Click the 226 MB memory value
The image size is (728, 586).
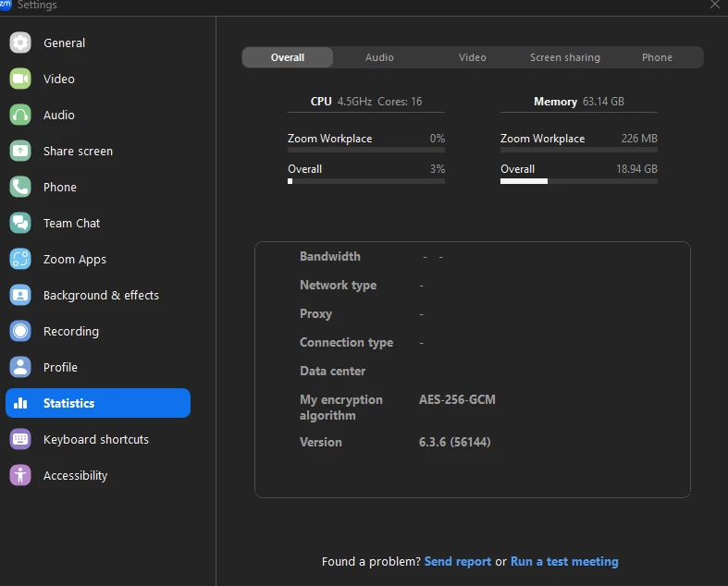639,139
